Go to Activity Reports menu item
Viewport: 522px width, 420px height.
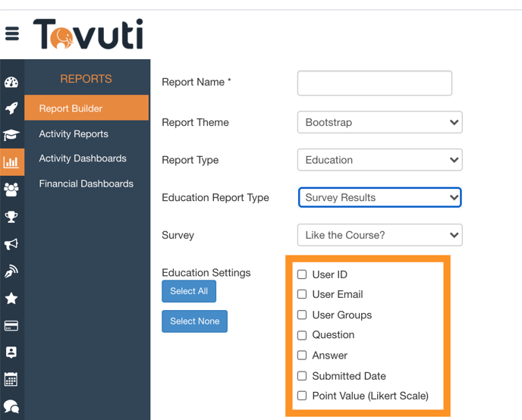pyautogui.click(x=74, y=134)
